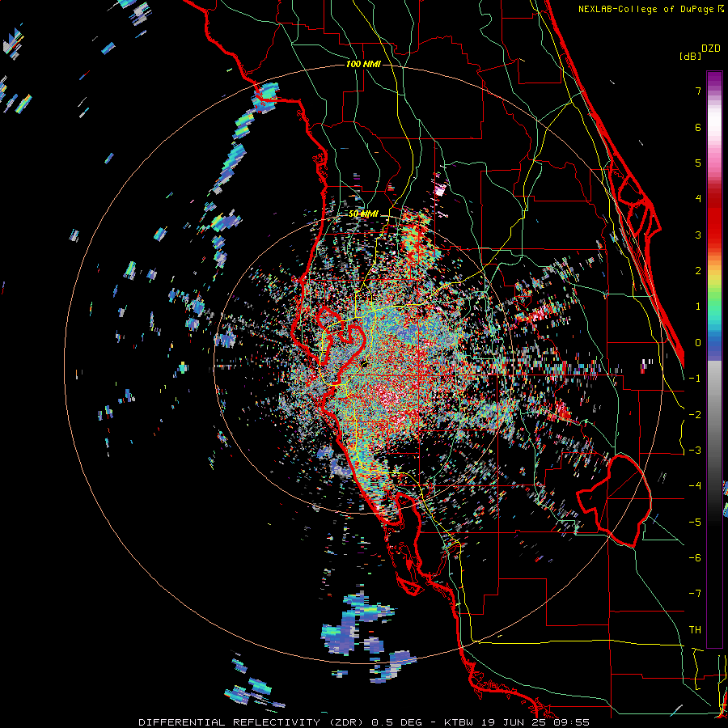Viewport: 728px width, 728px height.
Task: Click the -3 value on color scale
Action: 695,451
